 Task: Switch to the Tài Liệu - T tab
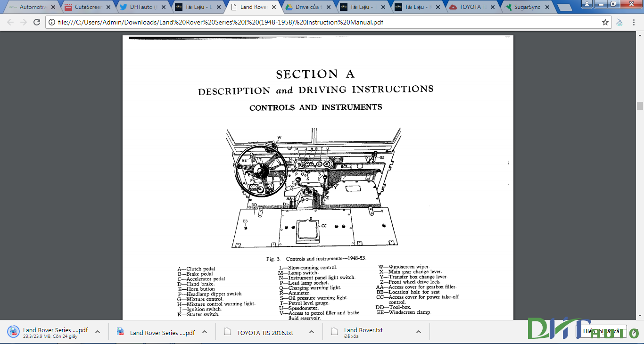point(362,7)
